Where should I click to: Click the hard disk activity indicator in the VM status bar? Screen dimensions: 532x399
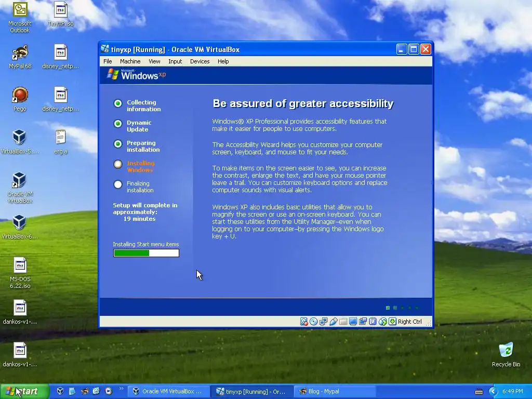point(304,321)
